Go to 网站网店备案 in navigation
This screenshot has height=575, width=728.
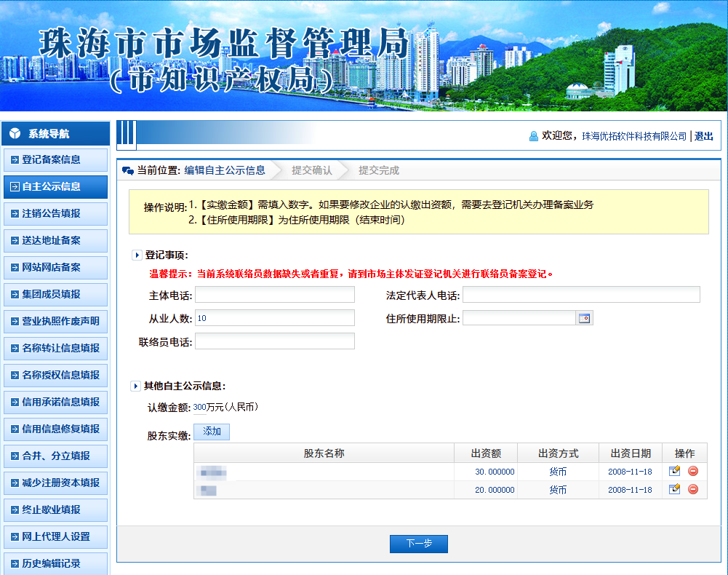(55, 267)
